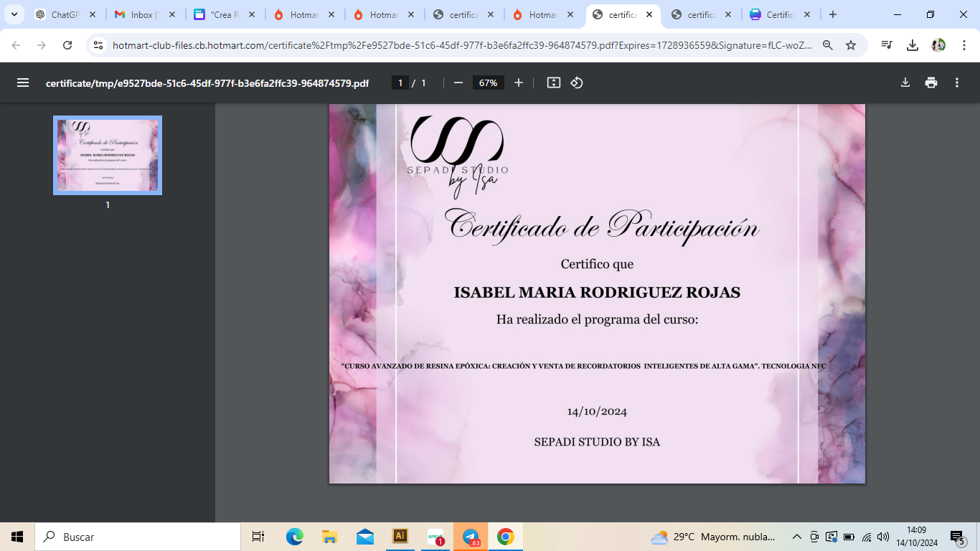Open the PDF viewer more actions menu
Viewport: 980px width, 551px height.
957,83
